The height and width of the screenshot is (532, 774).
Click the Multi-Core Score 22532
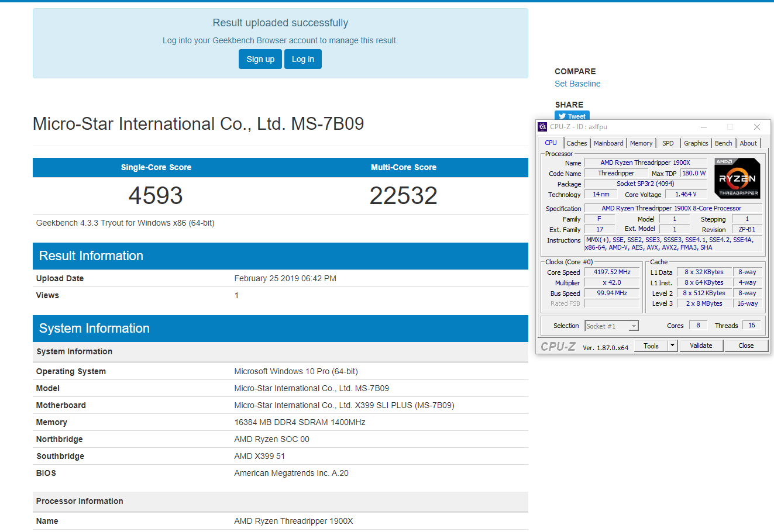(x=404, y=195)
